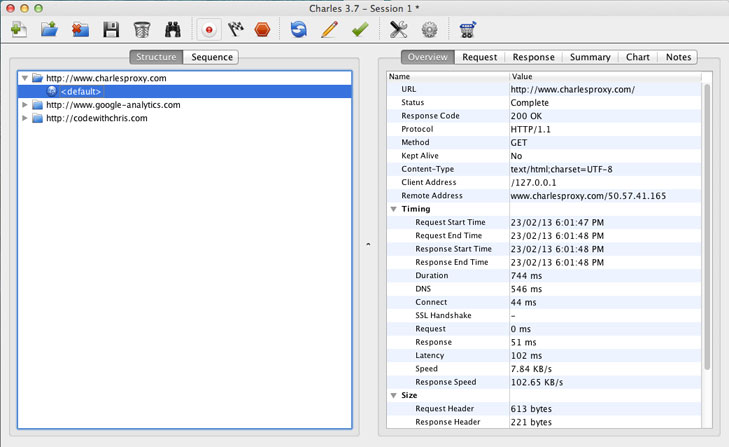Select Response Speed value 102.65 KB/s

tap(537, 382)
